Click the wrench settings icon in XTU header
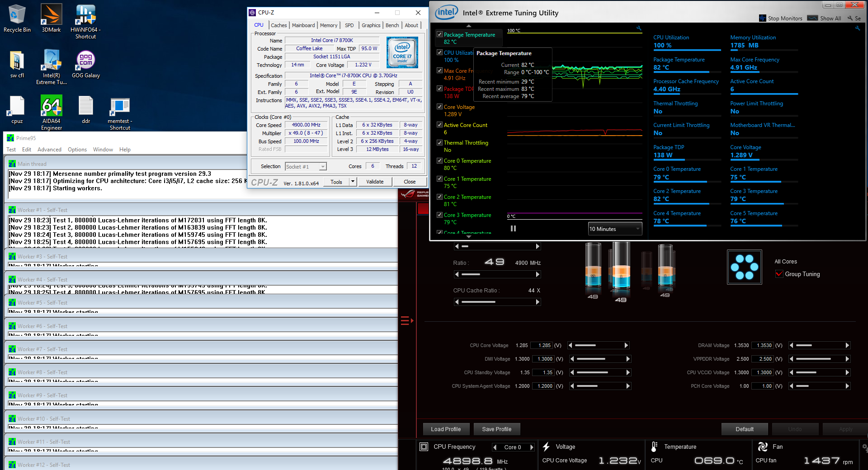The width and height of the screenshot is (868, 470). tap(850, 18)
